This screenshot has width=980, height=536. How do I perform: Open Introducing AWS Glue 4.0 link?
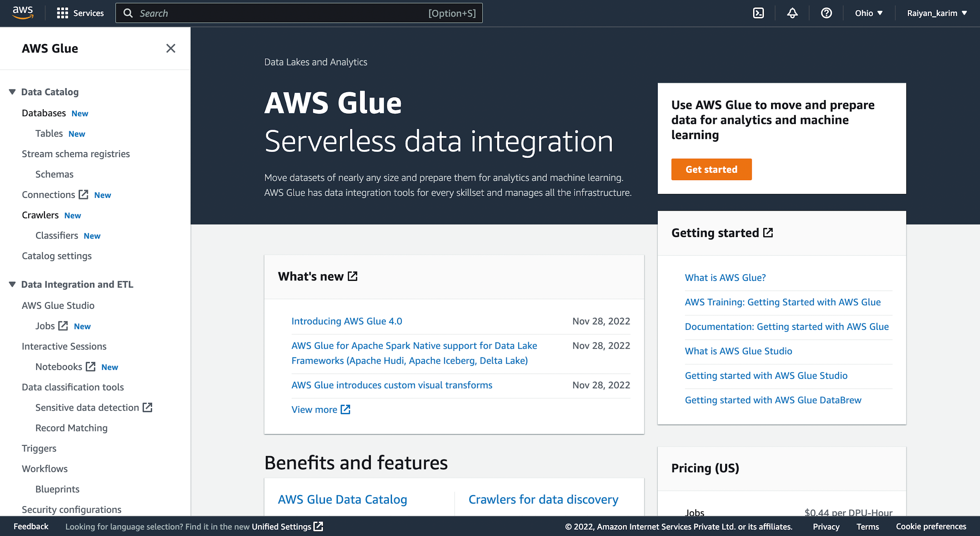click(347, 321)
